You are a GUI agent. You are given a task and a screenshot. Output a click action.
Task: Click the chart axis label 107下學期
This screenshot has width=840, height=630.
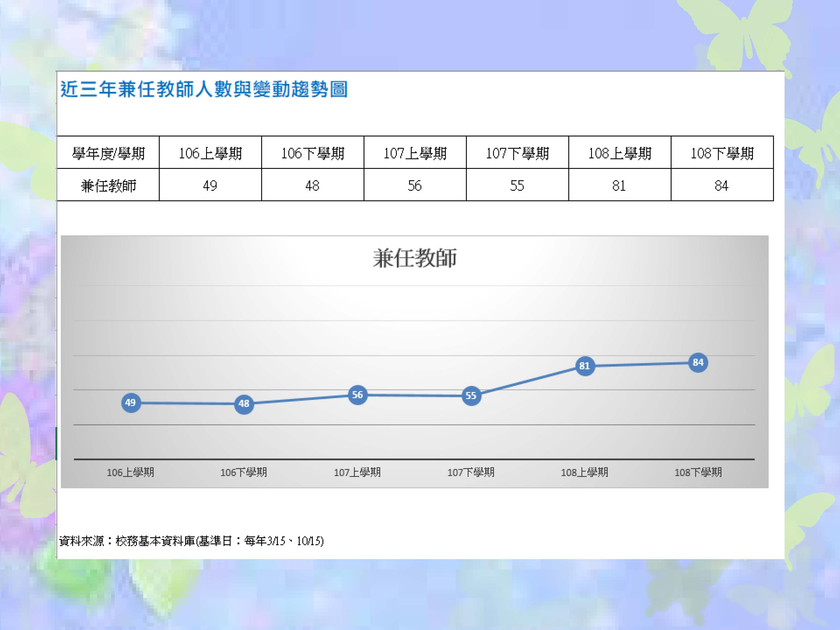click(471, 472)
